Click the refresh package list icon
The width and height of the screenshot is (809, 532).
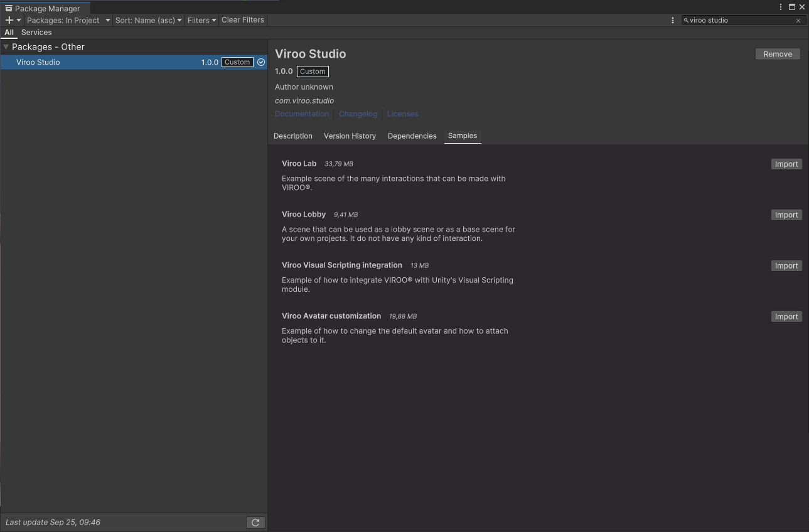pyautogui.click(x=255, y=522)
